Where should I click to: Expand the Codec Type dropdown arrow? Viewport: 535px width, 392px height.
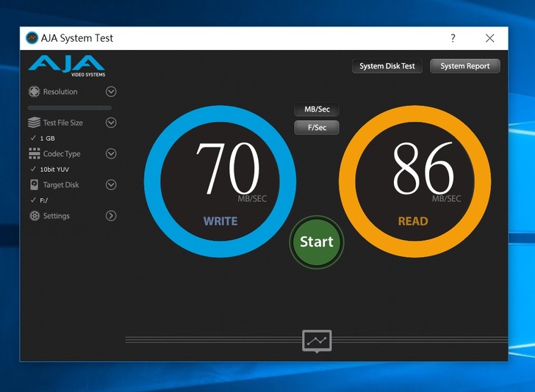pyautogui.click(x=111, y=153)
